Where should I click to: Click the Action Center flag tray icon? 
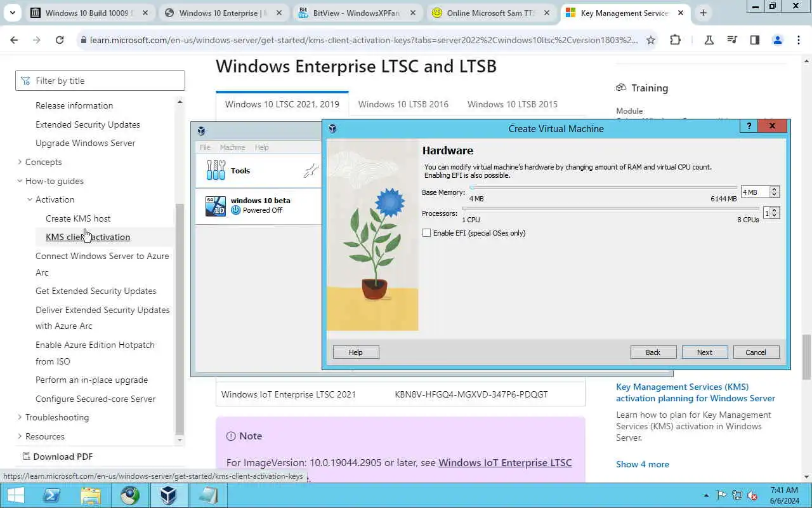click(x=721, y=495)
